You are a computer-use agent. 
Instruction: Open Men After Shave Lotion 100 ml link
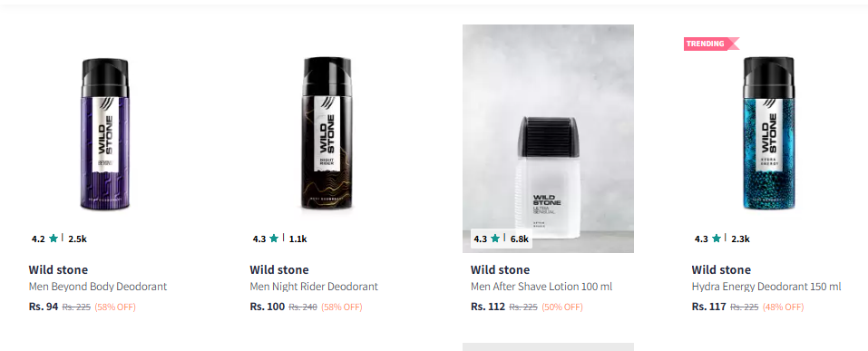541,287
